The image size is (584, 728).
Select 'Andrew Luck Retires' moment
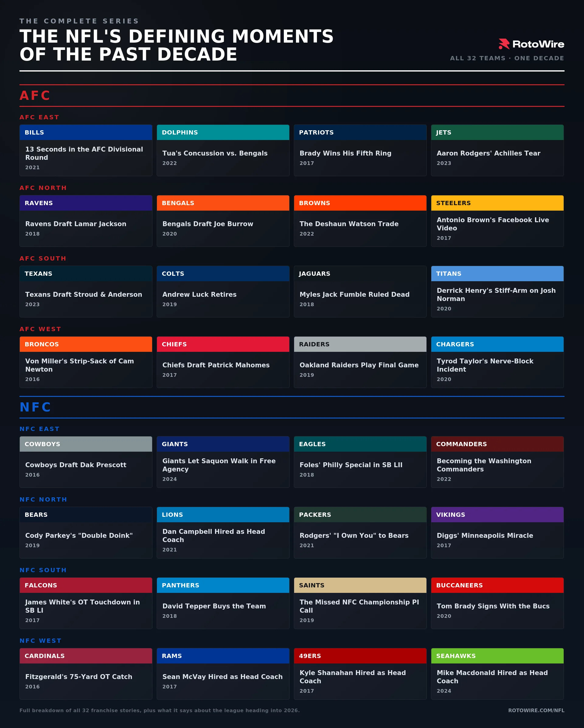[200, 294]
